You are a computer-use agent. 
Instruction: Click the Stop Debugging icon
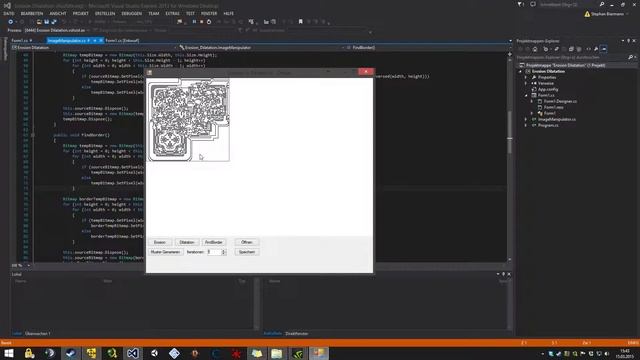click(202, 22)
